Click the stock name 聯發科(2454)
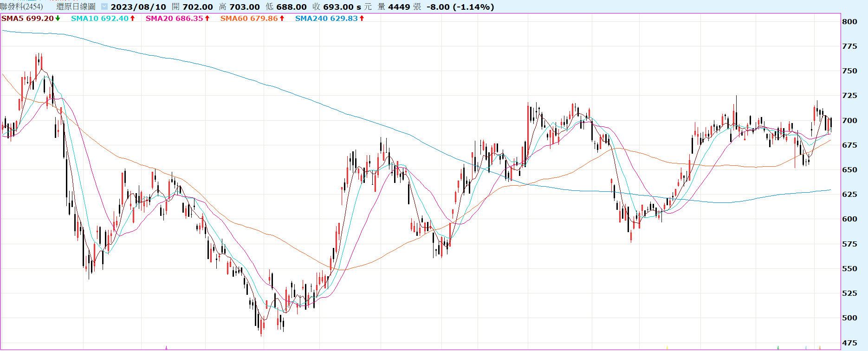Viewport: 868px width, 351px height. point(21,7)
